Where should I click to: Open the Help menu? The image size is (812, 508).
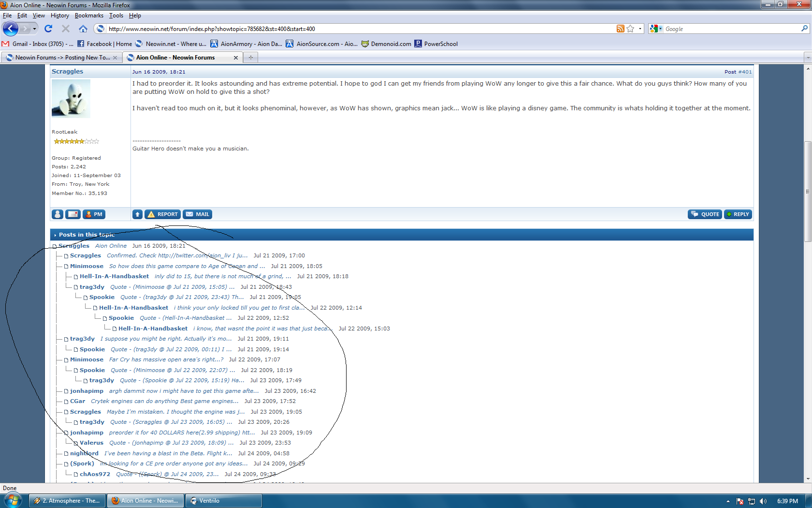[135, 15]
